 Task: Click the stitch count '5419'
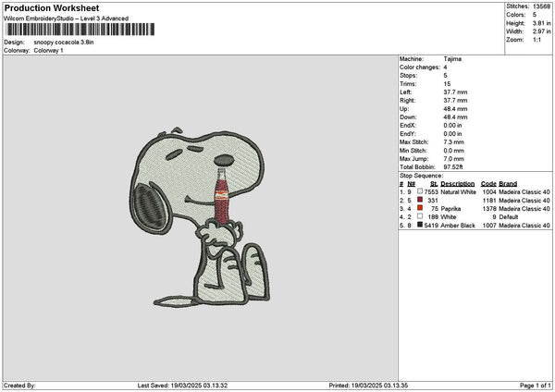[x=431, y=226]
